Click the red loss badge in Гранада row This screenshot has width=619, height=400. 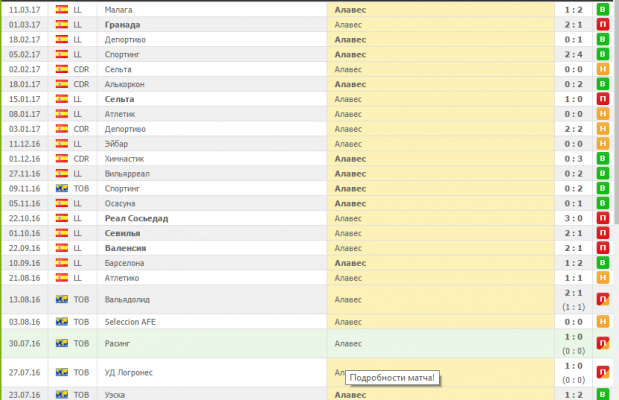[603, 24]
